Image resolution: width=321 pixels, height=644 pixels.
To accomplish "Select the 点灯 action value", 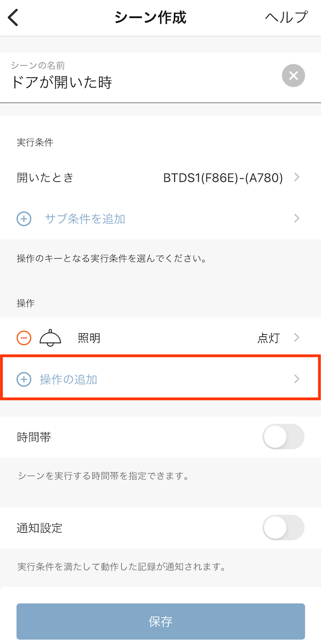I will pos(268,338).
